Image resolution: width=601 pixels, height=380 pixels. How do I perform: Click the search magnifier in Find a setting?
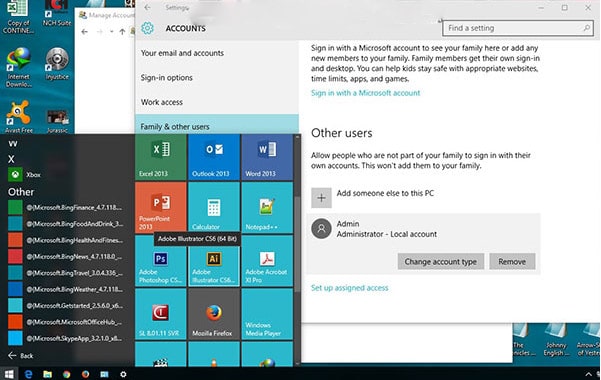point(586,28)
